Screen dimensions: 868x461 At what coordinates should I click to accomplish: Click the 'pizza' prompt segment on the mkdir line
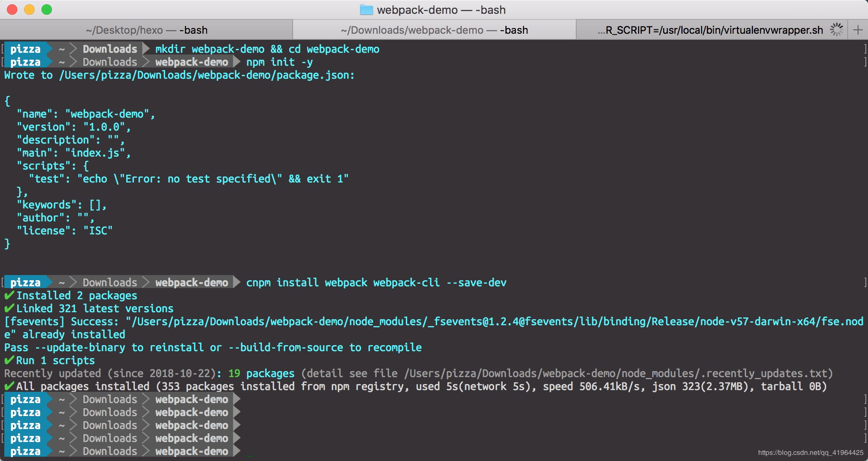26,49
